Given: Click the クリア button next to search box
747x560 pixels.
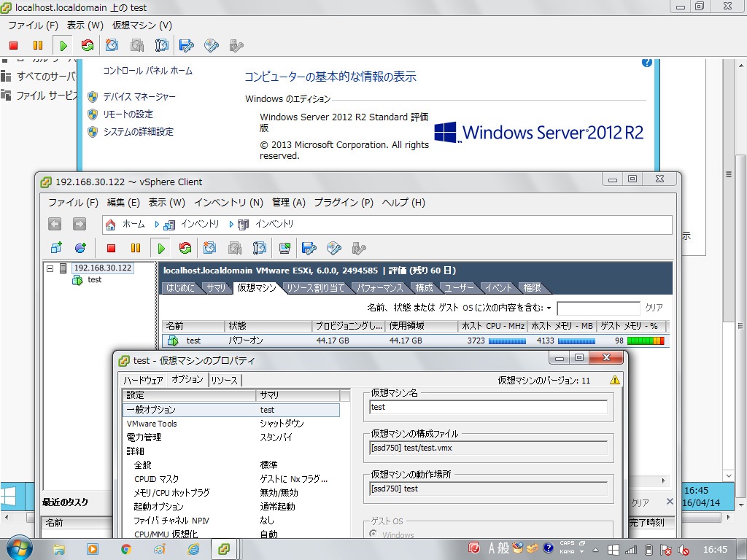Looking at the screenshot, I should 654,308.
